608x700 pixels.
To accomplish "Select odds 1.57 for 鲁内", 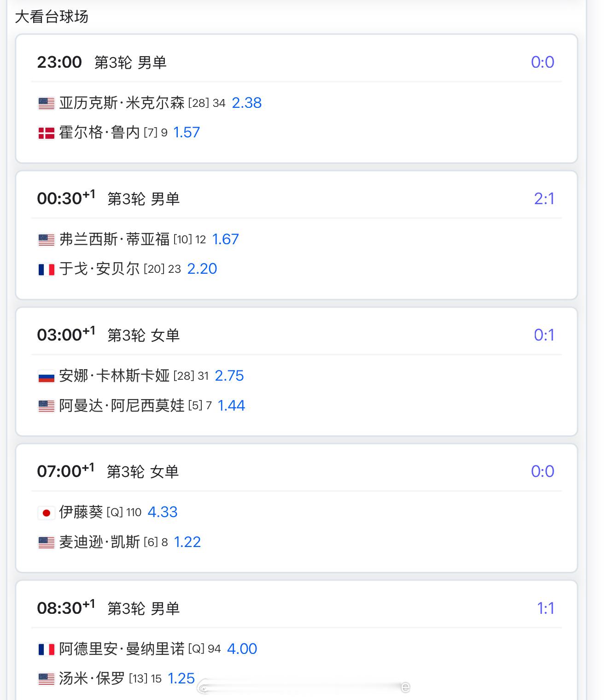I will (187, 133).
